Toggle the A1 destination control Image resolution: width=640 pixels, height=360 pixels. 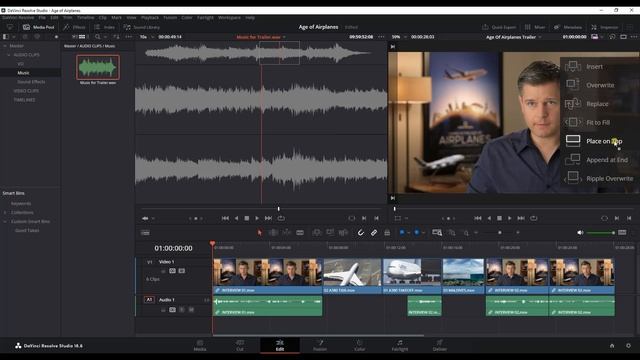[x=149, y=300]
